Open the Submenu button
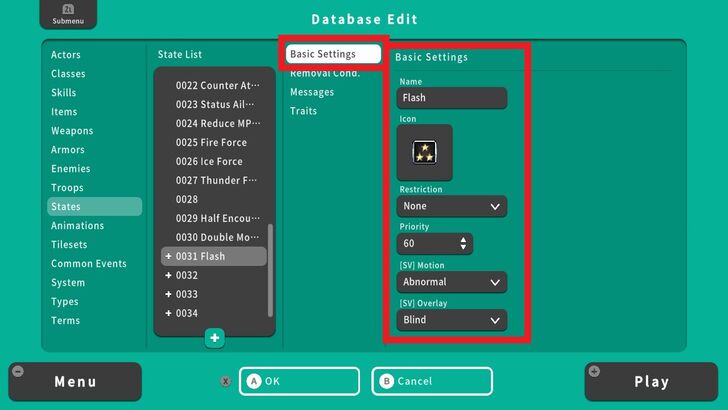 [68, 14]
